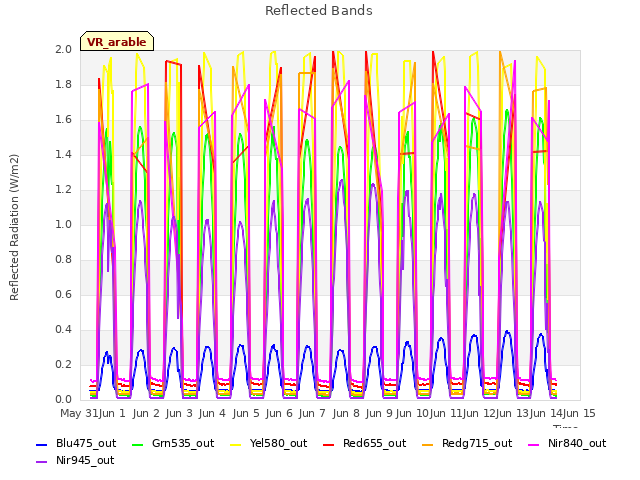Click the 1.0 y-axis tick label
Viewport: 640px width, 480px height.
click(x=63, y=225)
